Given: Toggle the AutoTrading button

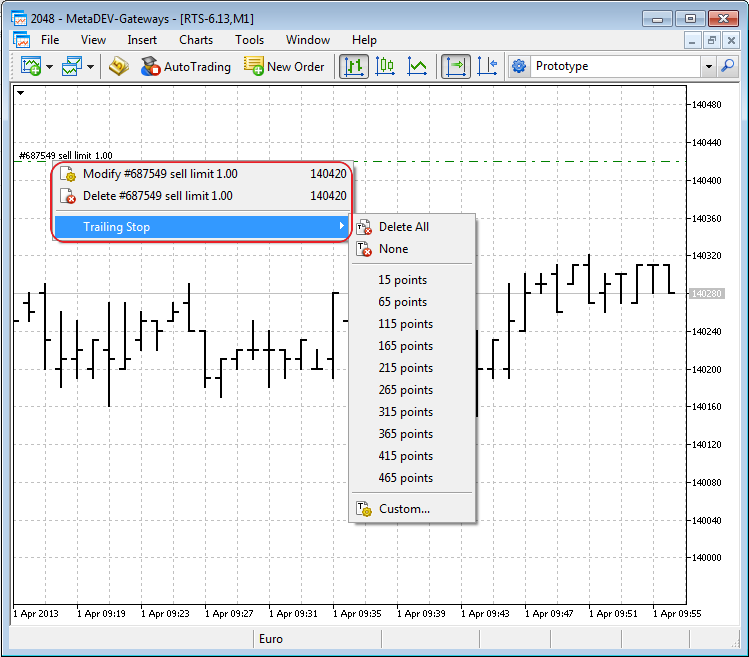Looking at the screenshot, I should point(185,66).
